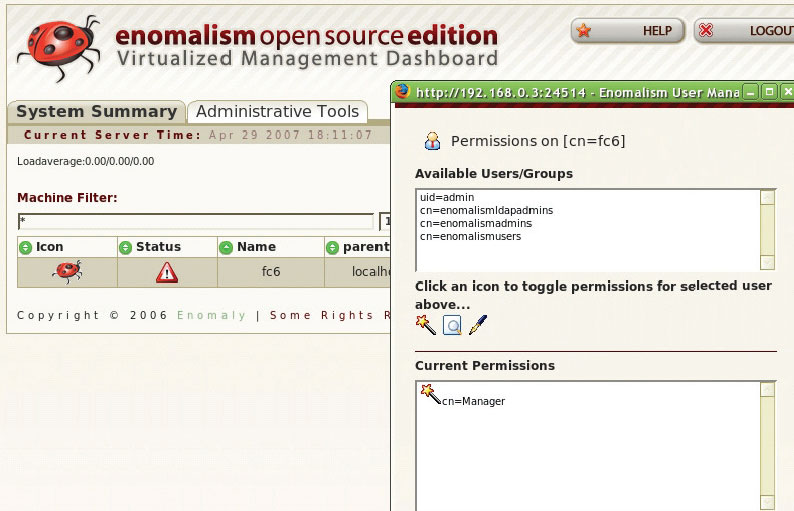Viewport: 794px width, 511px height.
Task: Click the wand icon beside cn=Manager
Action: (x=430, y=393)
